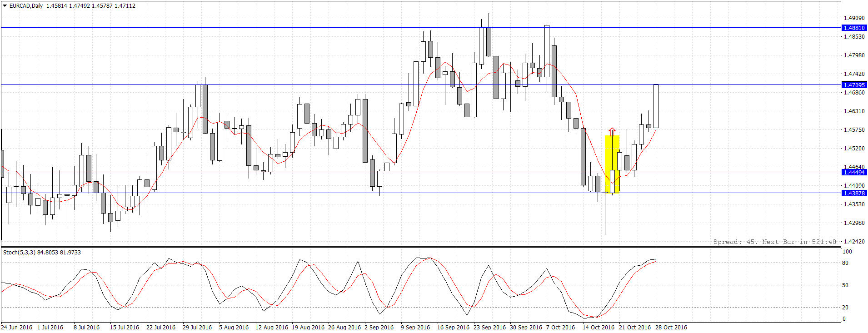Click the 1.49090 price scale value

(x=854, y=18)
